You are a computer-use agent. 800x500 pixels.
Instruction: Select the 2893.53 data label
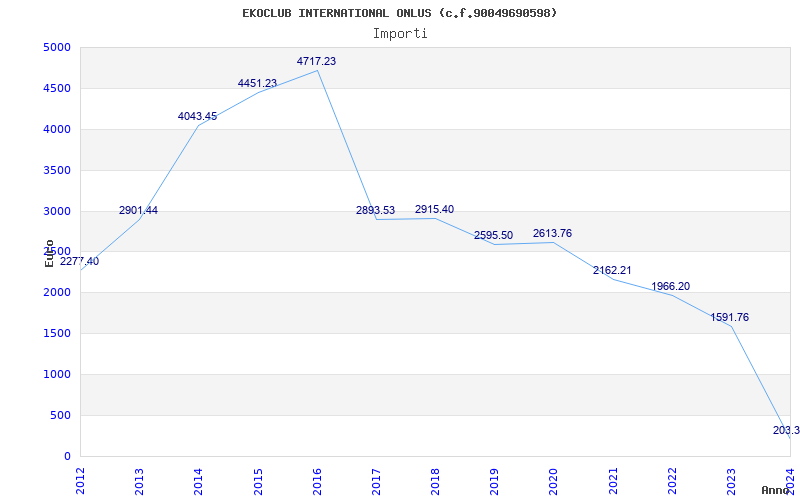[x=376, y=211]
